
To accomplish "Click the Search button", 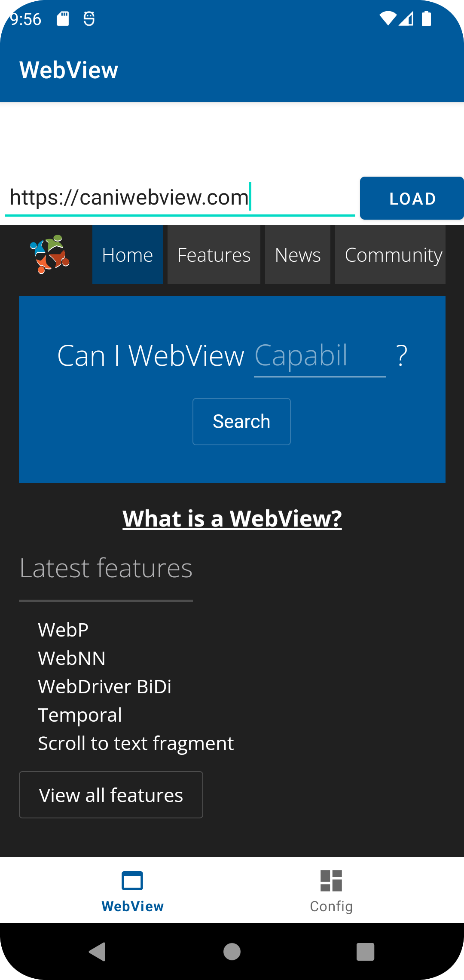I will point(241,422).
